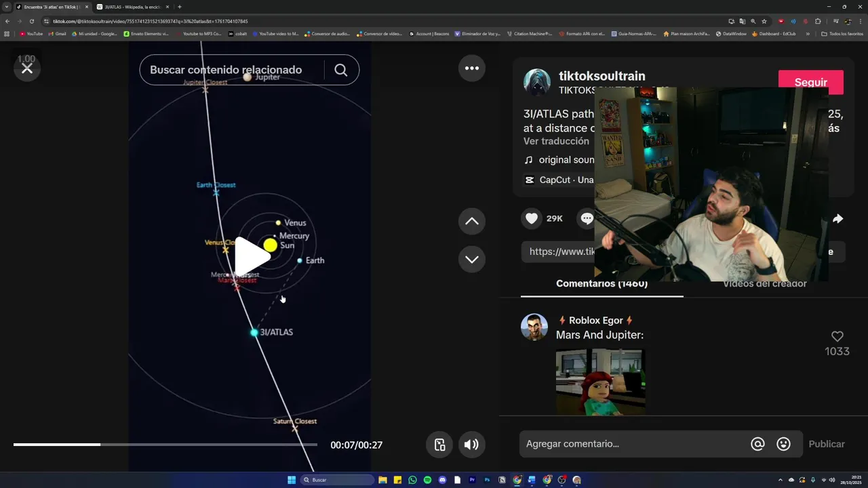Share the video with the arrow icon
This screenshot has height=488, width=868.
pyautogui.click(x=837, y=218)
